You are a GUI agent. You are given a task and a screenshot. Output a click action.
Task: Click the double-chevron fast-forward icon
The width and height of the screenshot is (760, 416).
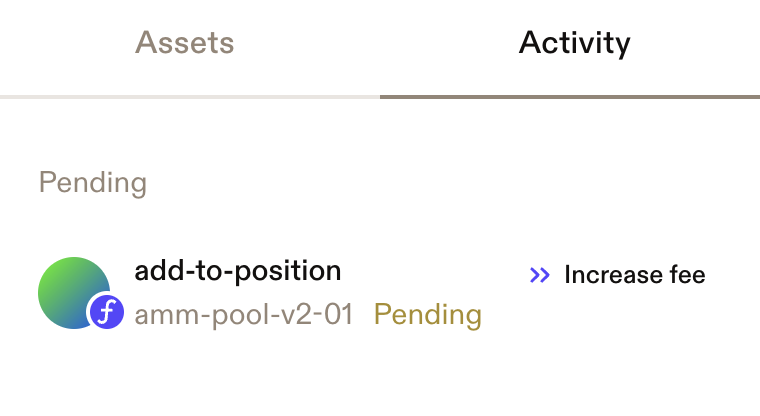539,275
